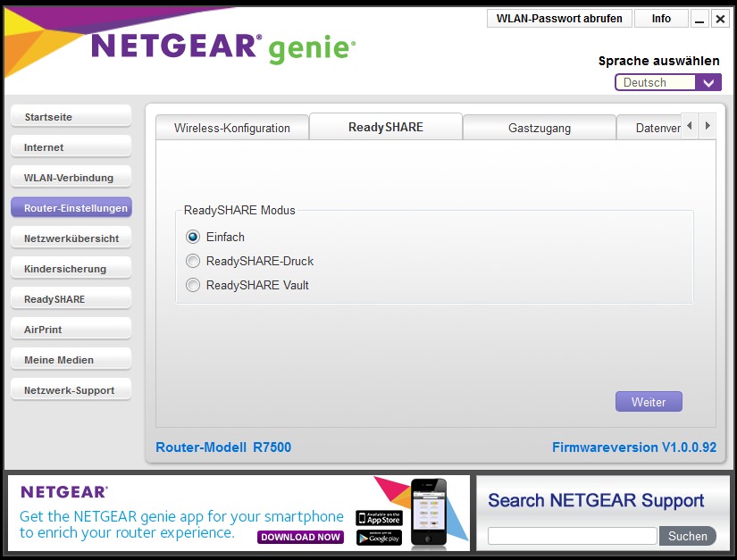This screenshot has width=737, height=560.
Task: Click the genie app banner text
Action: click(181, 524)
